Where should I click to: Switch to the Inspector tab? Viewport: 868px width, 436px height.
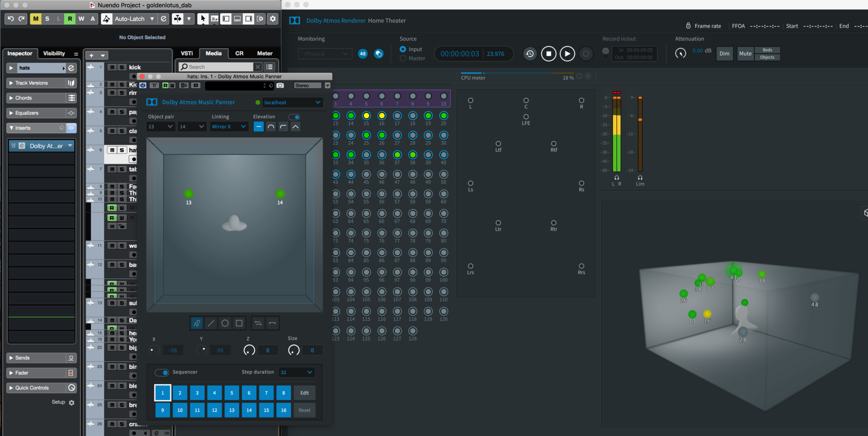tap(19, 53)
